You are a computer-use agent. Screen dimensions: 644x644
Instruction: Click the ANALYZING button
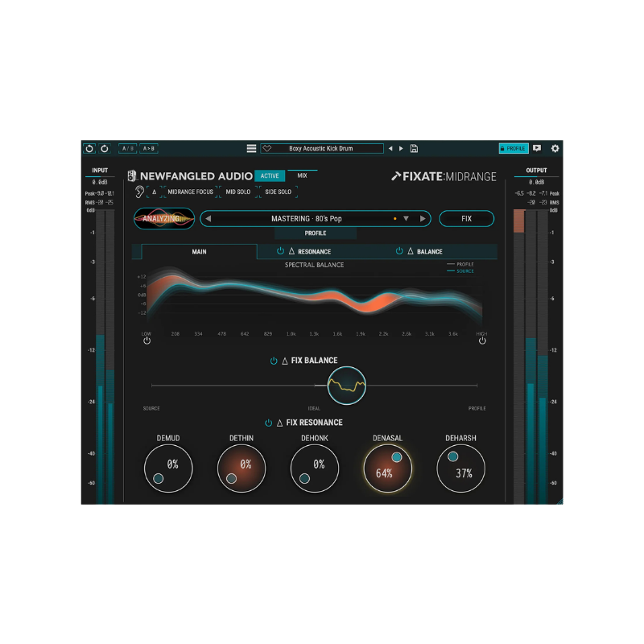pos(164,218)
